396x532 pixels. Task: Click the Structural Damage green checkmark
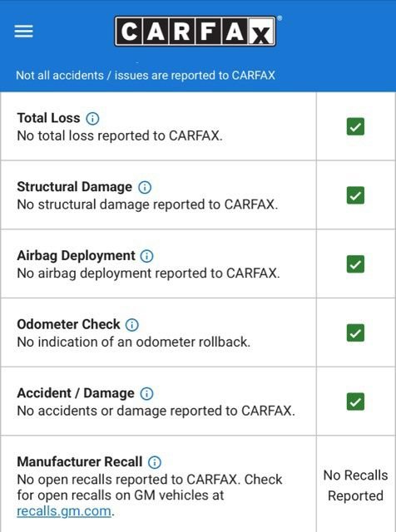tap(355, 195)
